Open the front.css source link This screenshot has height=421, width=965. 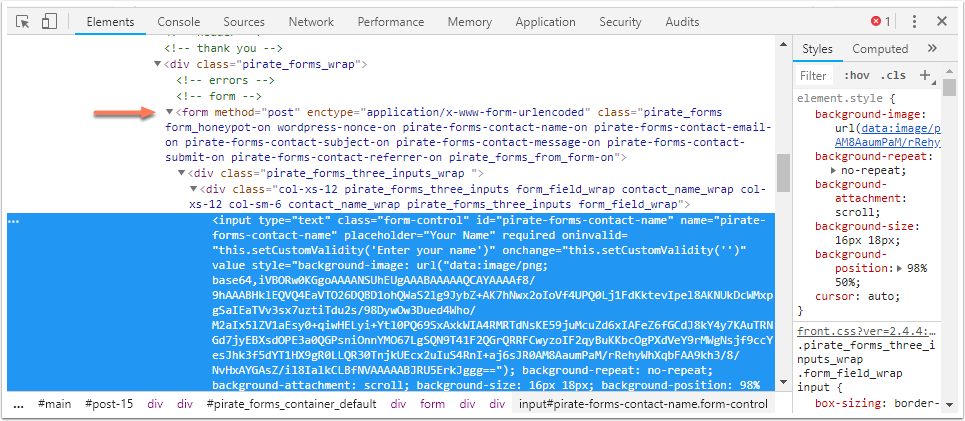[x=866, y=332]
